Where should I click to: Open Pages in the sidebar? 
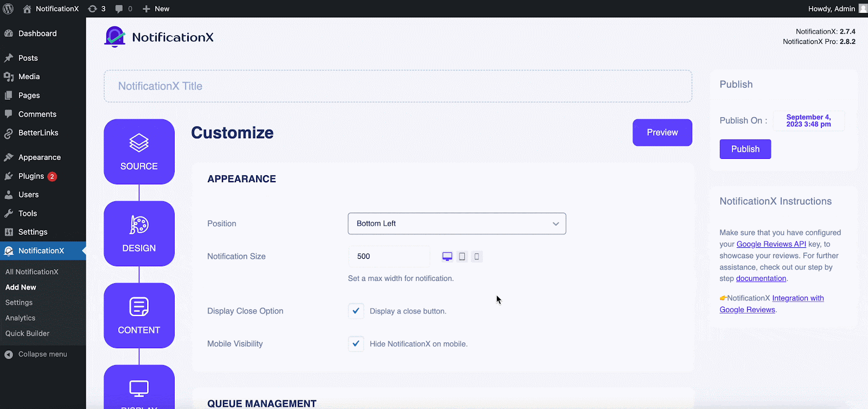click(43, 95)
